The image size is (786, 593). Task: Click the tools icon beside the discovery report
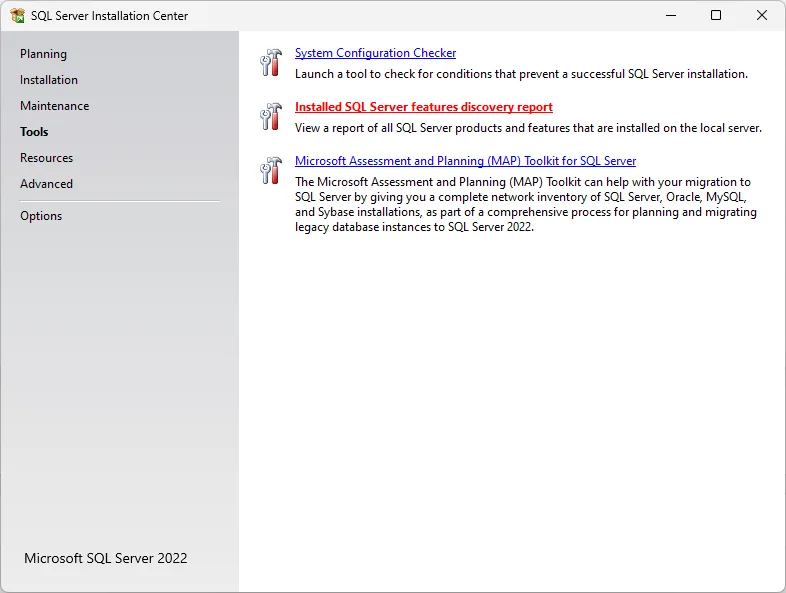271,117
